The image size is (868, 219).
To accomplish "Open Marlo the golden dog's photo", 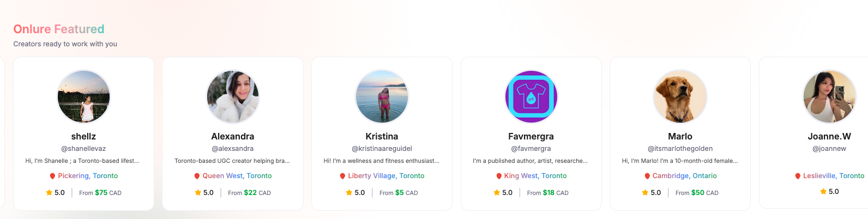I will (x=680, y=96).
